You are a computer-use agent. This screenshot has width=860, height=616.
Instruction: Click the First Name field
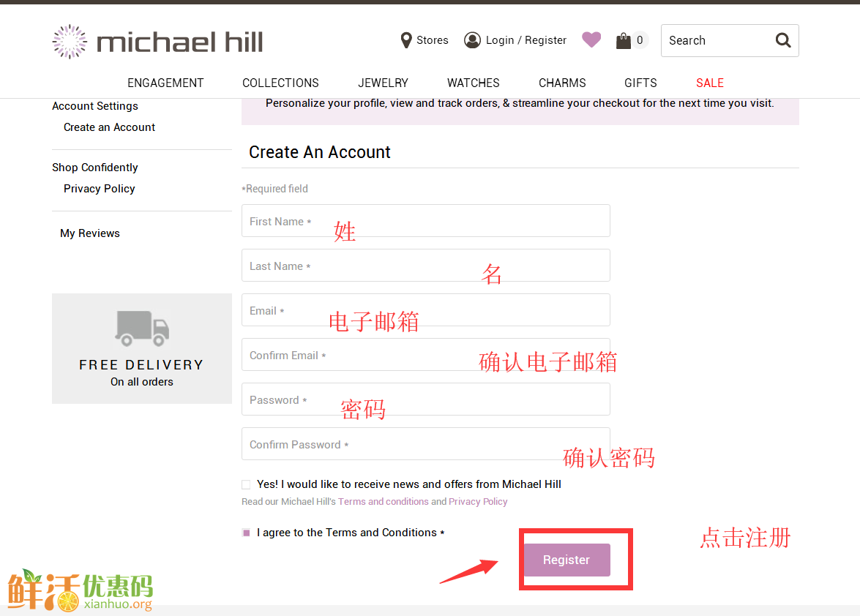point(426,221)
